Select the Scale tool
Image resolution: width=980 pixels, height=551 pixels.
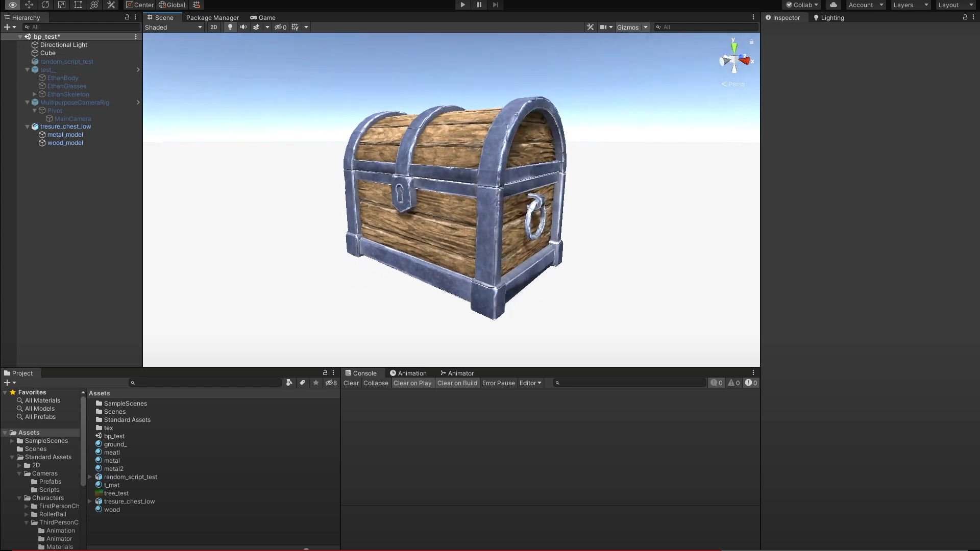[62, 5]
